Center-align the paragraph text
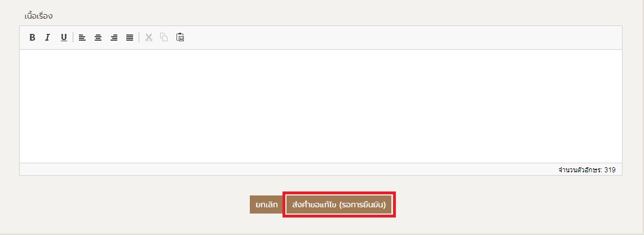644x235 pixels. click(98, 37)
